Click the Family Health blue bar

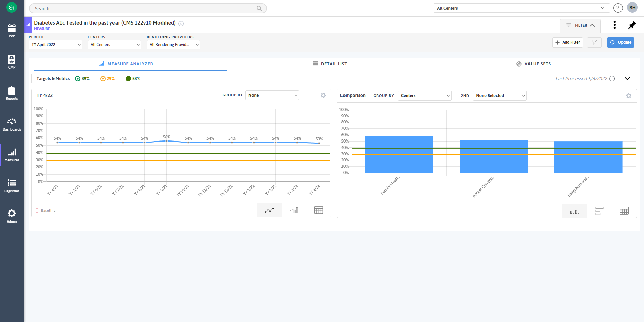tap(399, 155)
